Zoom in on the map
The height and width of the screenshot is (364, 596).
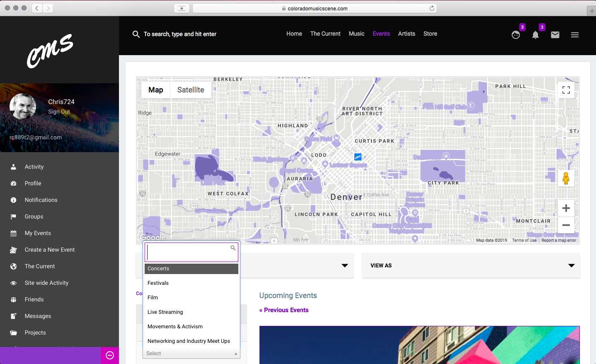[566, 208]
